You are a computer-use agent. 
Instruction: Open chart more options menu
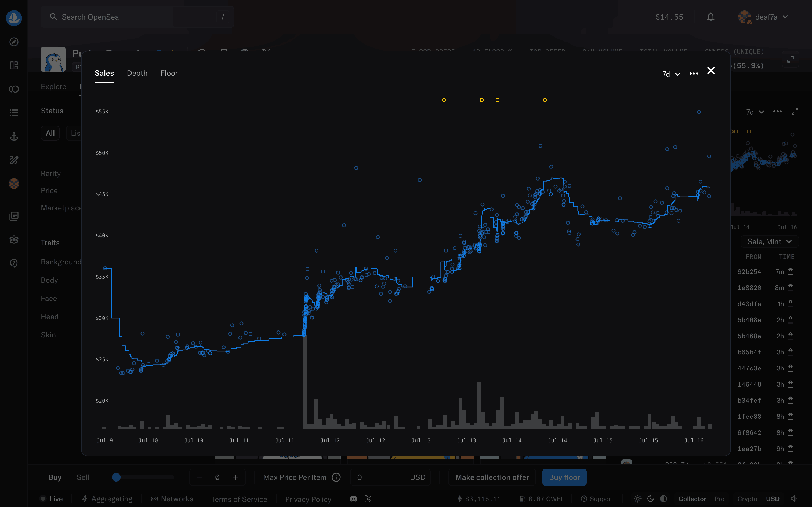(694, 74)
